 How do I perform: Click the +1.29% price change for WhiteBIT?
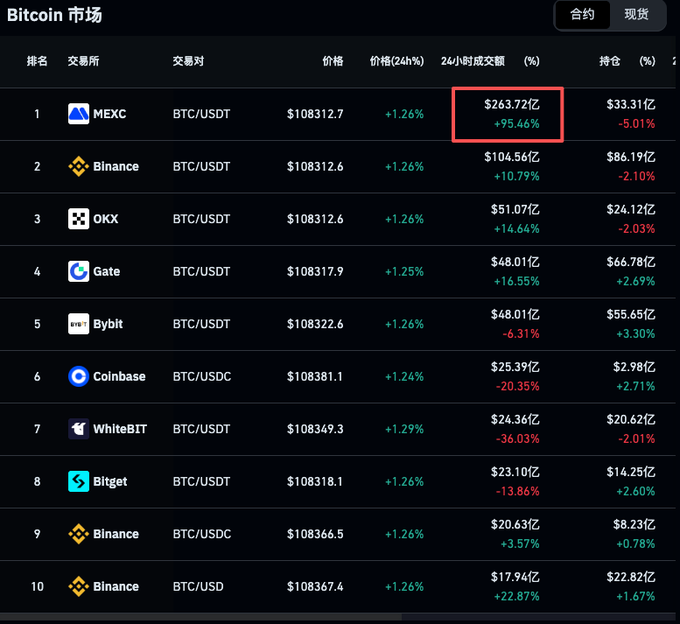click(x=404, y=429)
